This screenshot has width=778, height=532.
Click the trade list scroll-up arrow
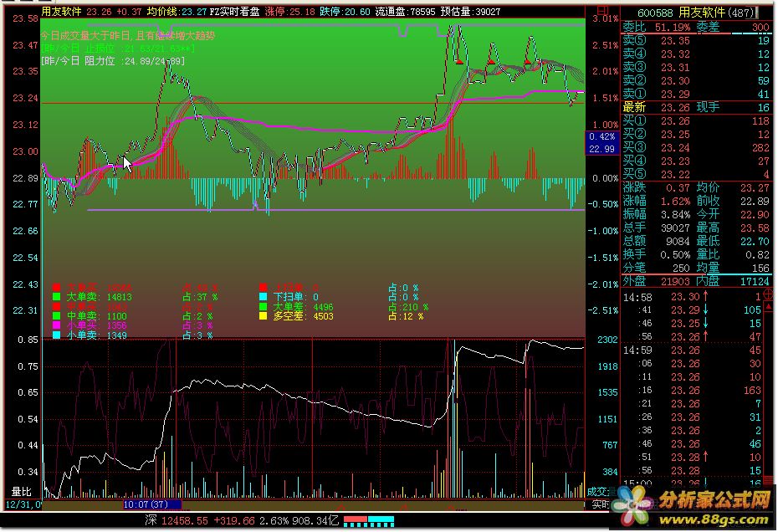tap(769, 306)
